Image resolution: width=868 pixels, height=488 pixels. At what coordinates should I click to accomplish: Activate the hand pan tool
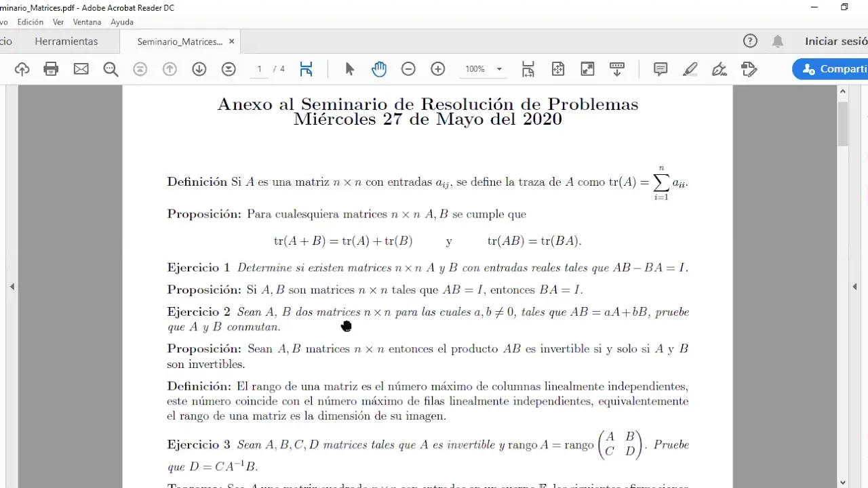(378, 69)
